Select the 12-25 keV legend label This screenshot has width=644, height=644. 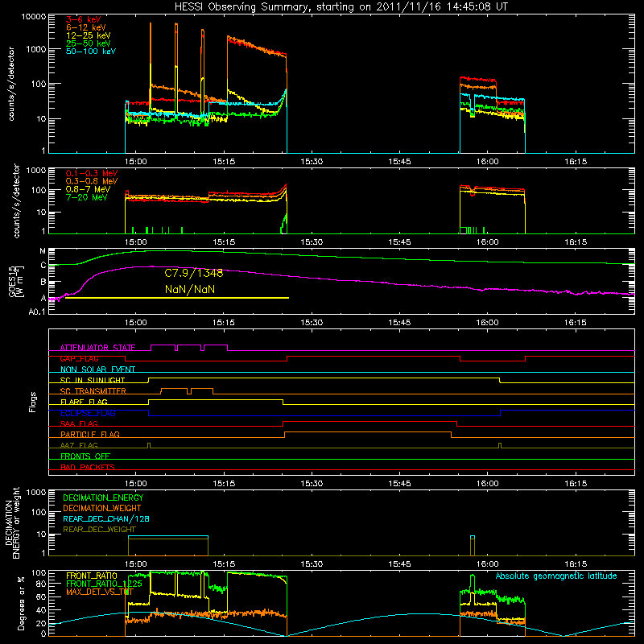(89, 35)
